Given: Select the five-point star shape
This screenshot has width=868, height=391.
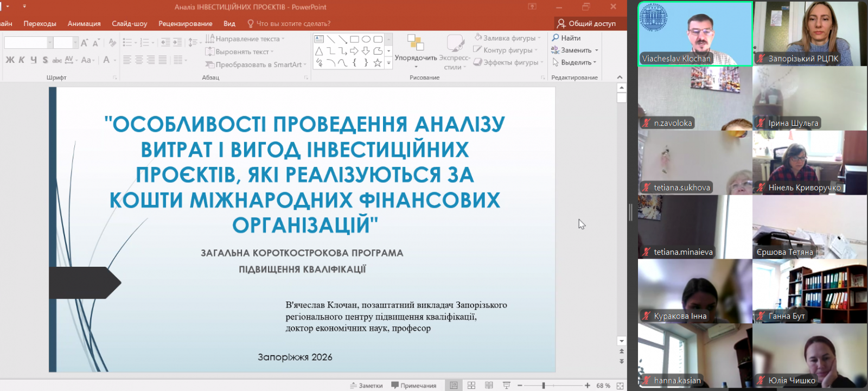Looking at the screenshot, I should coord(378,63).
